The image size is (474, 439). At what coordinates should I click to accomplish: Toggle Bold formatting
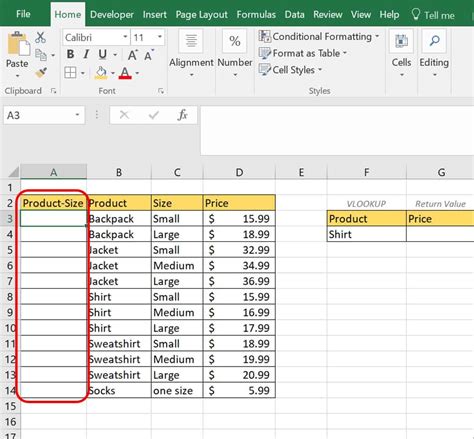(70, 54)
